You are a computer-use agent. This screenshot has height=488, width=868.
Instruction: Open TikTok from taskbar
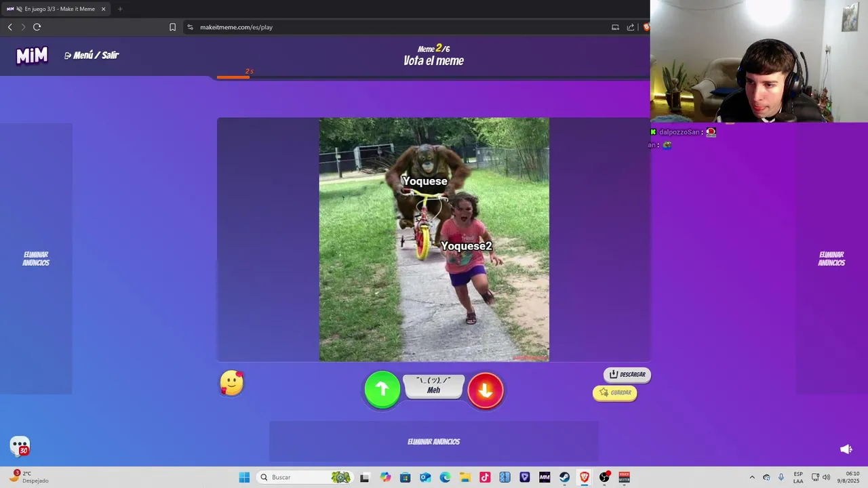(485, 477)
